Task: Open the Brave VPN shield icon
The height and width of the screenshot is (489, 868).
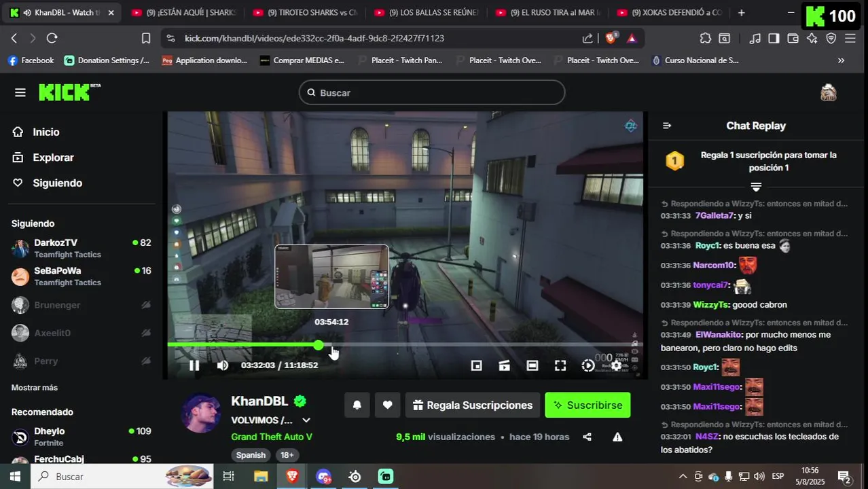Action: click(x=831, y=39)
